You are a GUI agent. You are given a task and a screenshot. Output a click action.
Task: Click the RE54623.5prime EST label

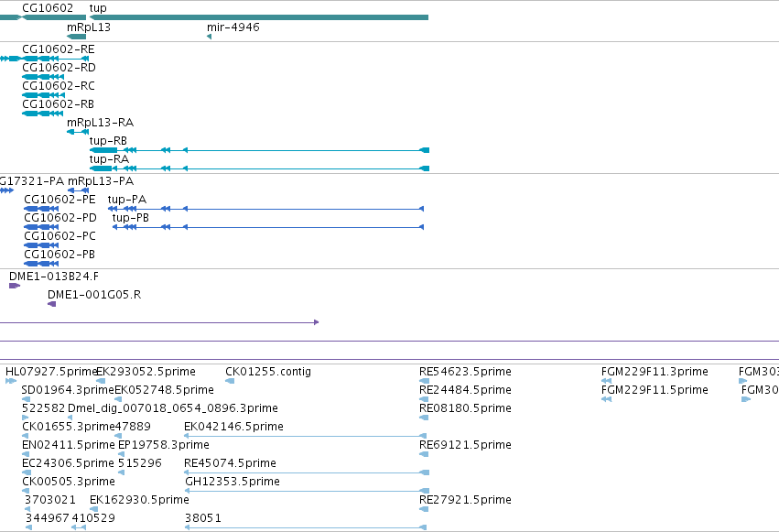pos(465,372)
